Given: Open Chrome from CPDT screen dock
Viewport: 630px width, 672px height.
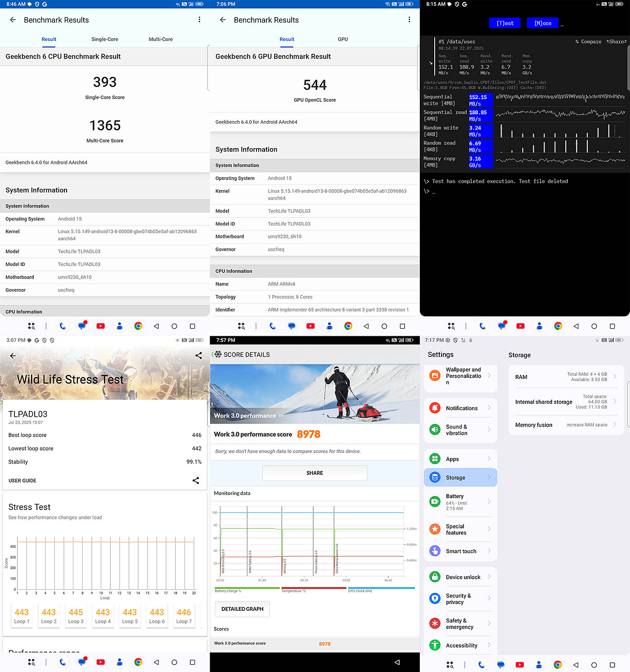Looking at the screenshot, I should 558,326.
